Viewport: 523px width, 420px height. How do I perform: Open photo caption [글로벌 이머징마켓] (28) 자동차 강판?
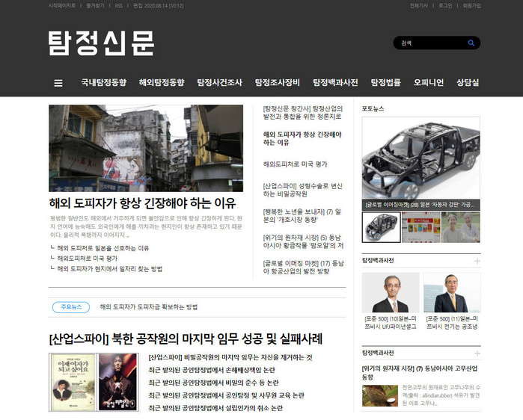420,205
